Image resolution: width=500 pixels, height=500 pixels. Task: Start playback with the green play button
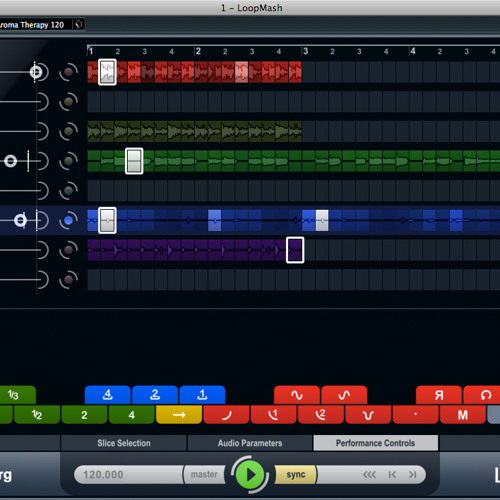[250, 475]
